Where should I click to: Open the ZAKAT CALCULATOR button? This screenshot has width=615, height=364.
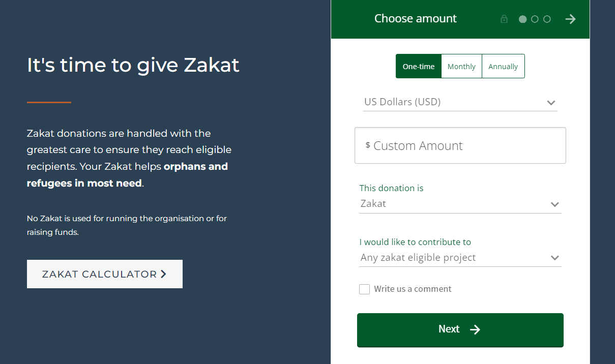(105, 274)
